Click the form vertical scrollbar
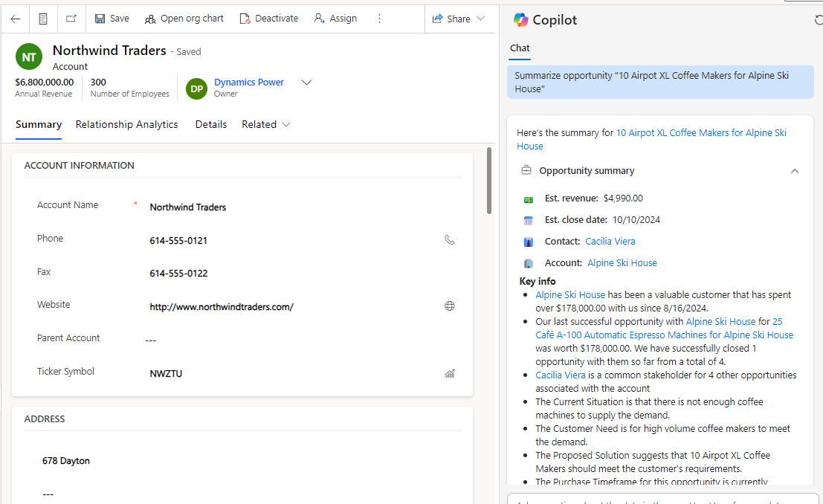 [x=489, y=181]
